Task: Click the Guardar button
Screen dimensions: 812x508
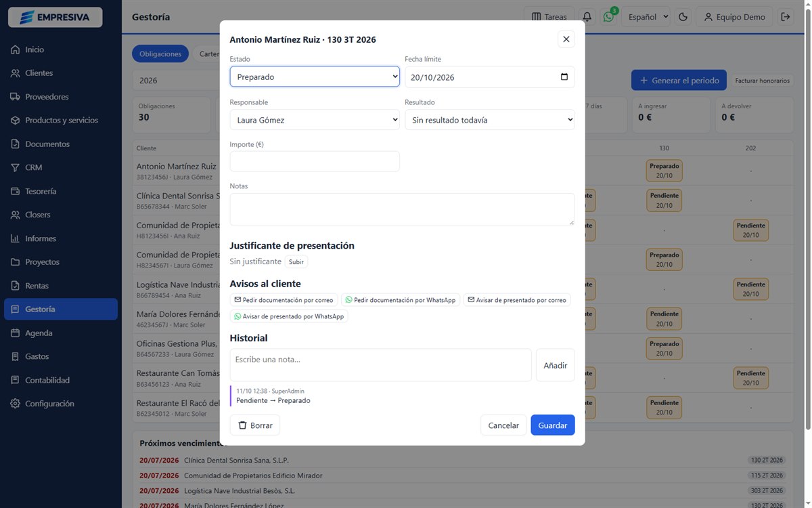Action: coord(553,425)
